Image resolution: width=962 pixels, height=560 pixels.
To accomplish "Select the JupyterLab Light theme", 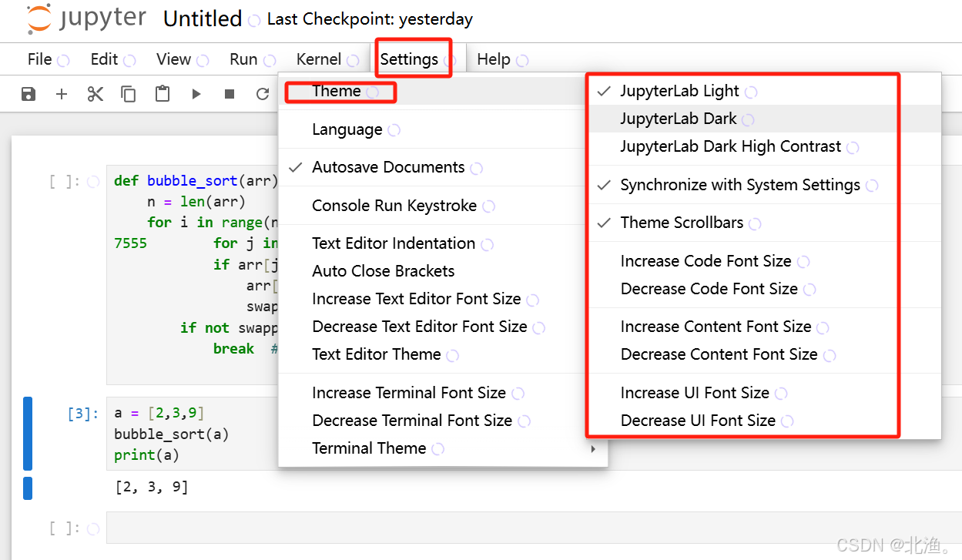I will [x=766, y=91].
